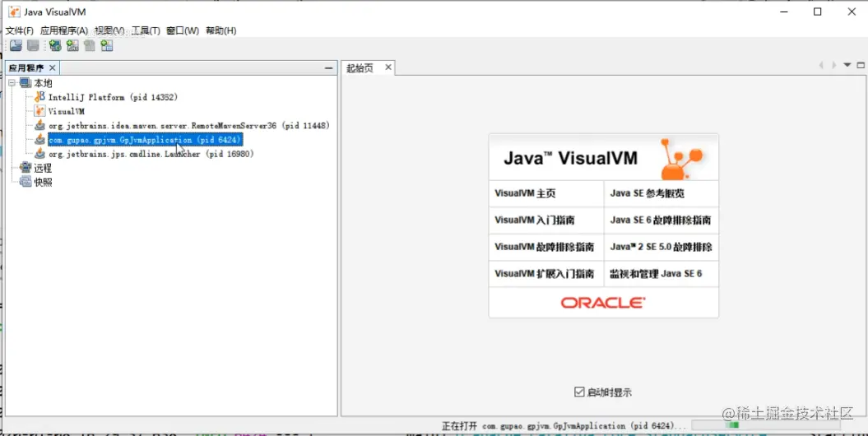Image resolution: width=868 pixels, height=436 pixels.
Task: Click the progress bar in status bar
Action: [x=766, y=425]
